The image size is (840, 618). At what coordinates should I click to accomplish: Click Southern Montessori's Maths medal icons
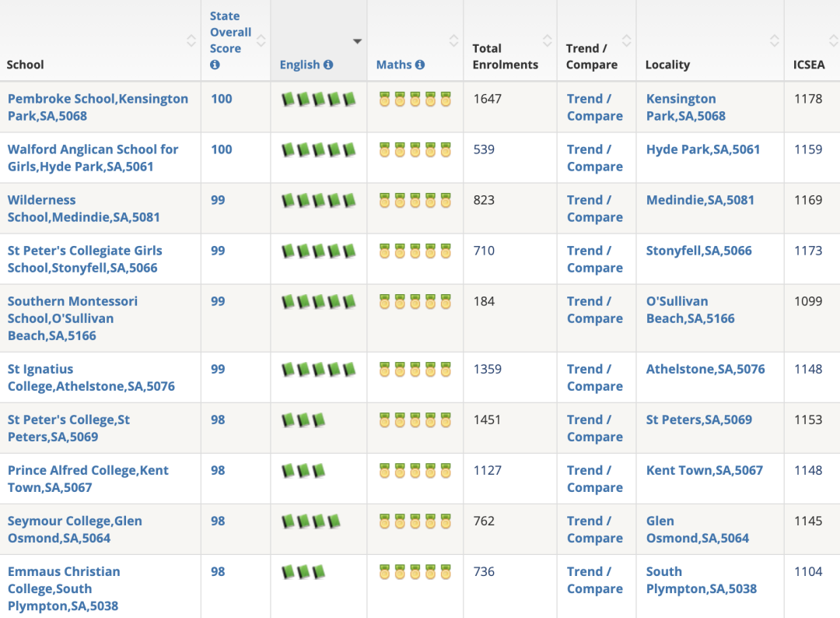point(415,302)
